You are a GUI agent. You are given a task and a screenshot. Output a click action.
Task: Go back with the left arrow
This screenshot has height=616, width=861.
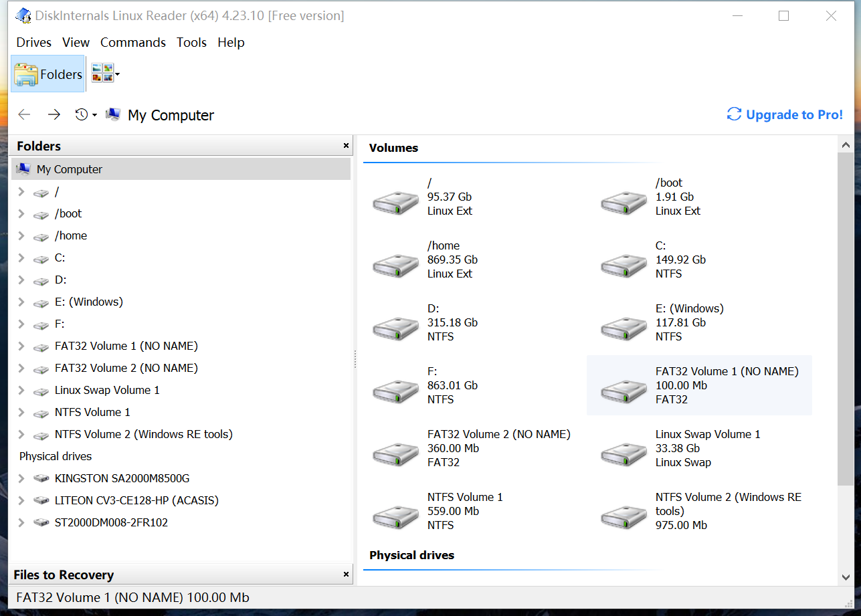pyautogui.click(x=24, y=115)
